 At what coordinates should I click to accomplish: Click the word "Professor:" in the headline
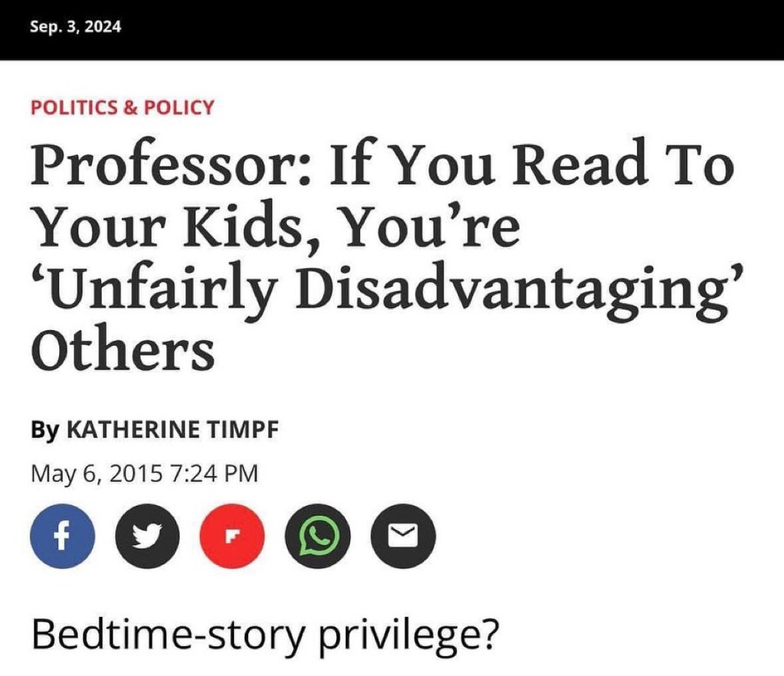point(169,168)
